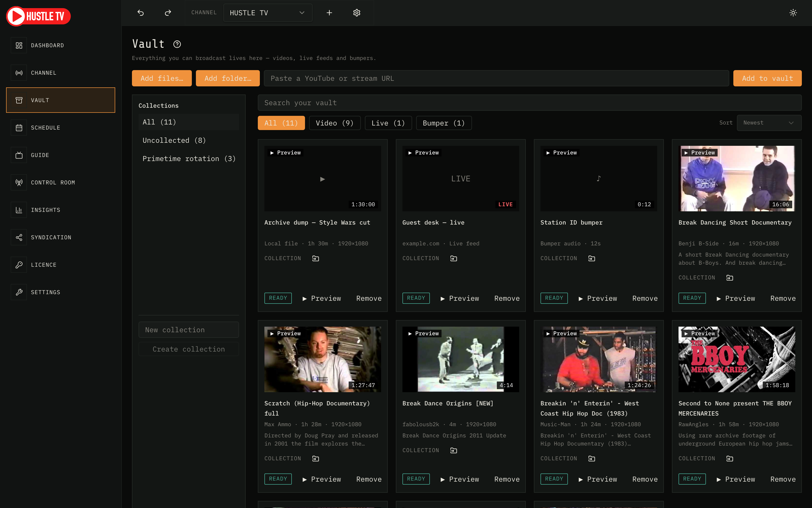
Task: Click the Settings wrench icon
Action: click(x=19, y=292)
